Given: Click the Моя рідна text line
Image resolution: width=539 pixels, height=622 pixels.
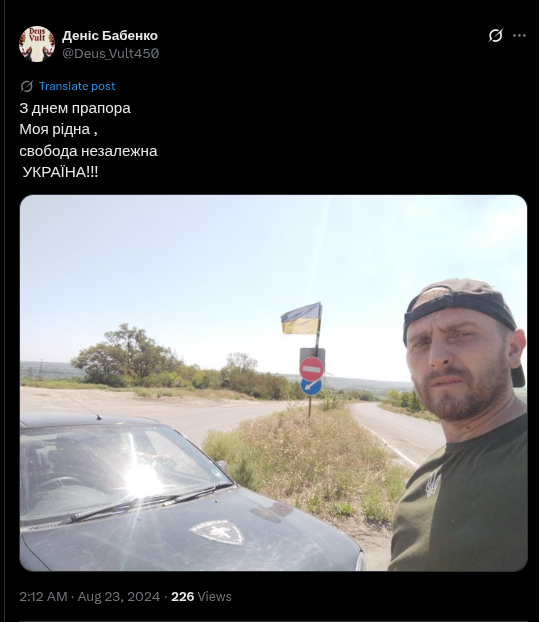Looking at the screenshot, I should pyautogui.click(x=58, y=130).
